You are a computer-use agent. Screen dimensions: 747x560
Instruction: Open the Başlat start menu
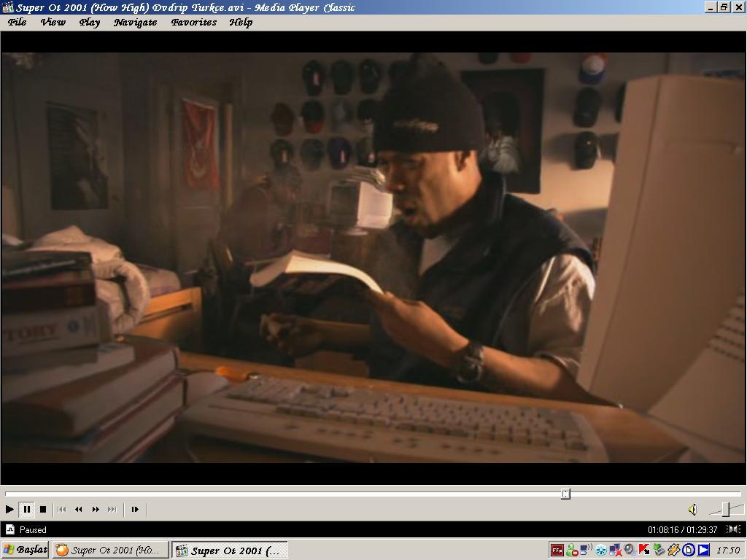[x=25, y=550]
